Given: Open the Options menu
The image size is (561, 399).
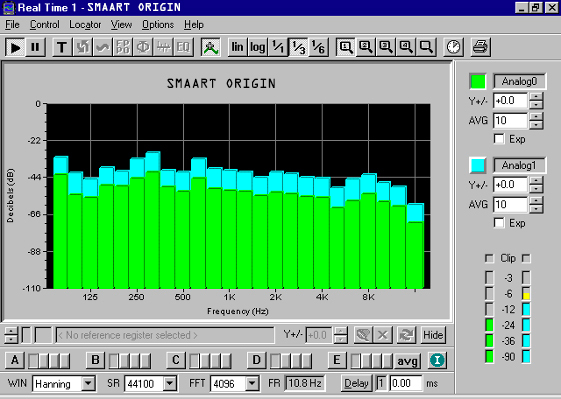Looking at the screenshot, I should [158, 25].
